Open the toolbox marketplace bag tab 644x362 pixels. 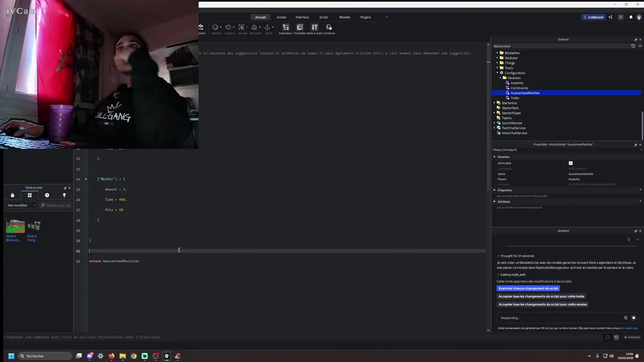13,195
